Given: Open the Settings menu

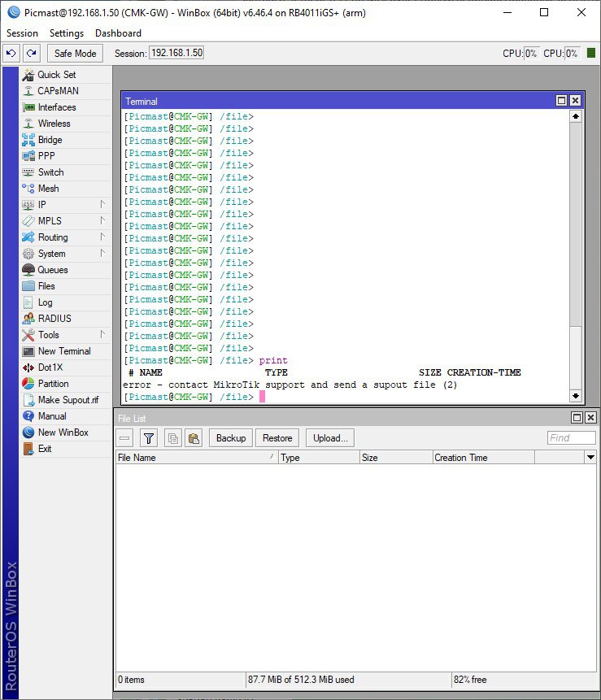Looking at the screenshot, I should [x=67, y=33].
